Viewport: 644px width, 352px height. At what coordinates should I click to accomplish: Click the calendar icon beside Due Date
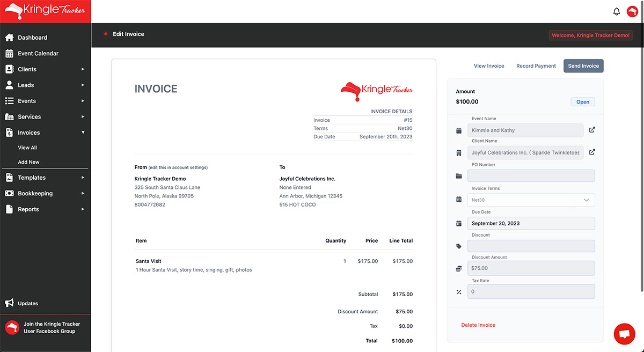[x=459, y=223]
